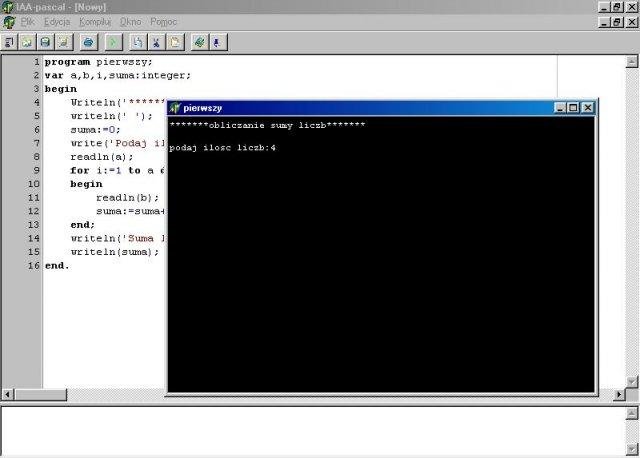Open the Plik menu

(28, 22)
